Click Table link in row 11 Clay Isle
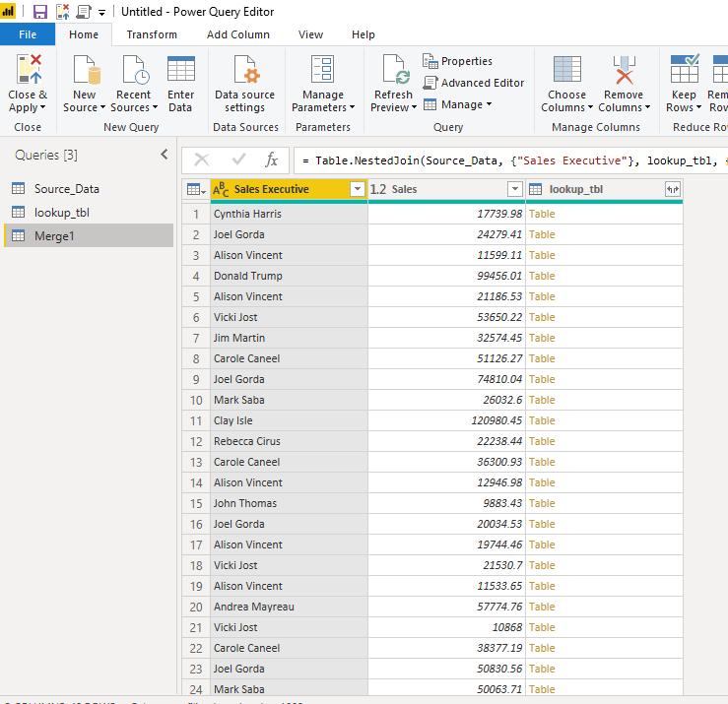 coord(542,420)
